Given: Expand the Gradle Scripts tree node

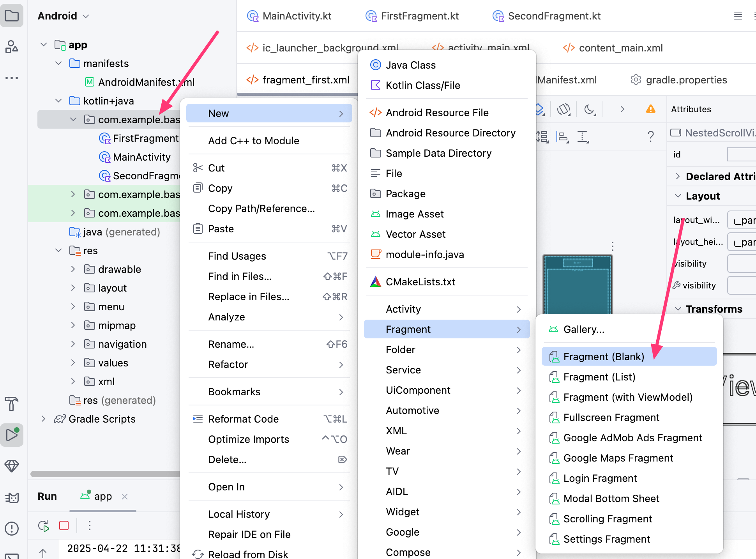Looking at the screenshot, I should [43, 419].
